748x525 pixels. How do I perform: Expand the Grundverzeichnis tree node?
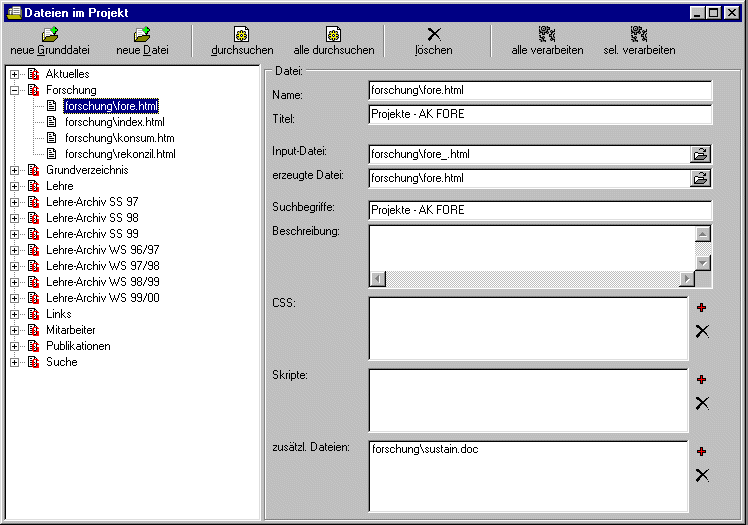[14, 170]
